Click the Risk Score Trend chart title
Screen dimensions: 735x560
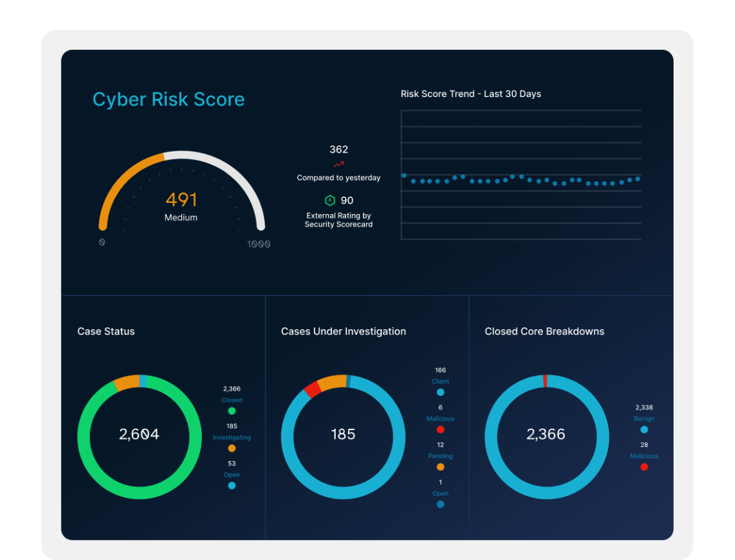[470, 94]
